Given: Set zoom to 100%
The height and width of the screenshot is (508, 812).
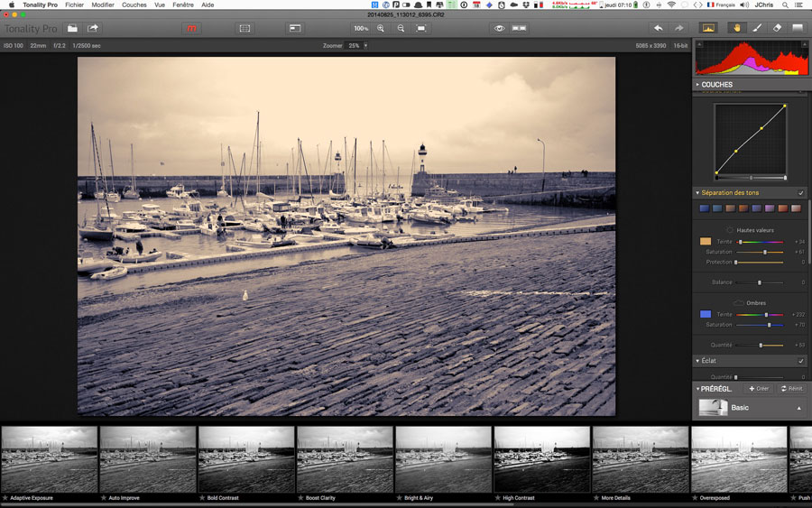Looking at the screenshot, I should pyautogui.click(x=361, y=29).
